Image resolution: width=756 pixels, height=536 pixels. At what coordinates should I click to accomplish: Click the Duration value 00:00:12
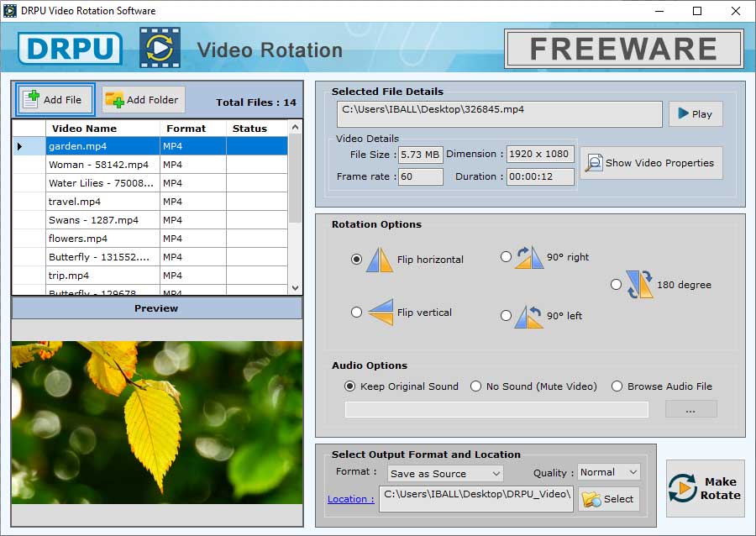click(x=540, y=177)
